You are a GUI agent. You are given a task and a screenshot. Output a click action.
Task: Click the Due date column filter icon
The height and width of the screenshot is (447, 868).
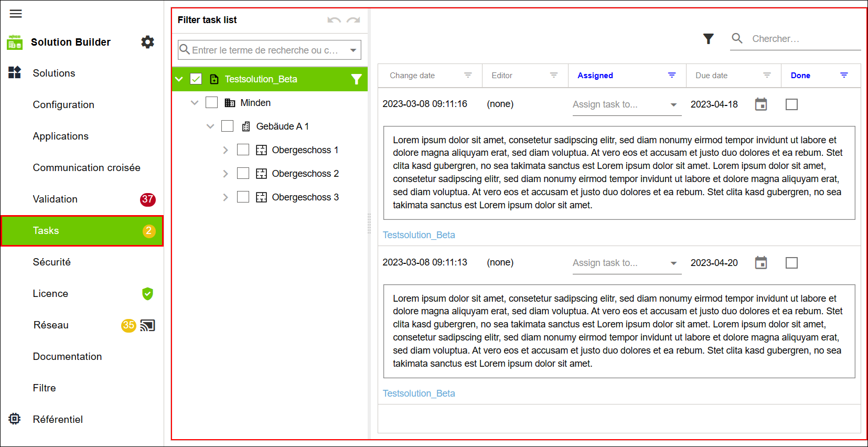pyautogui.click(x=767, y=76)
